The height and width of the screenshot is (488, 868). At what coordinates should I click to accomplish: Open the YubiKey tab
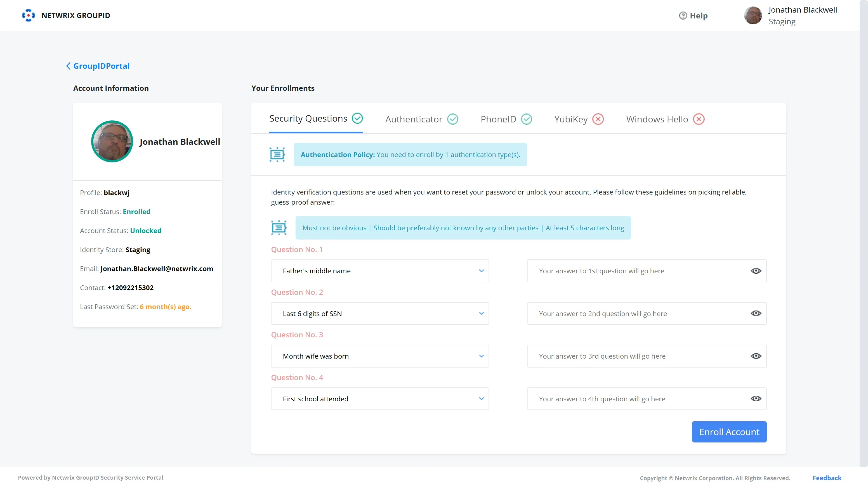[x=579, y=119]
